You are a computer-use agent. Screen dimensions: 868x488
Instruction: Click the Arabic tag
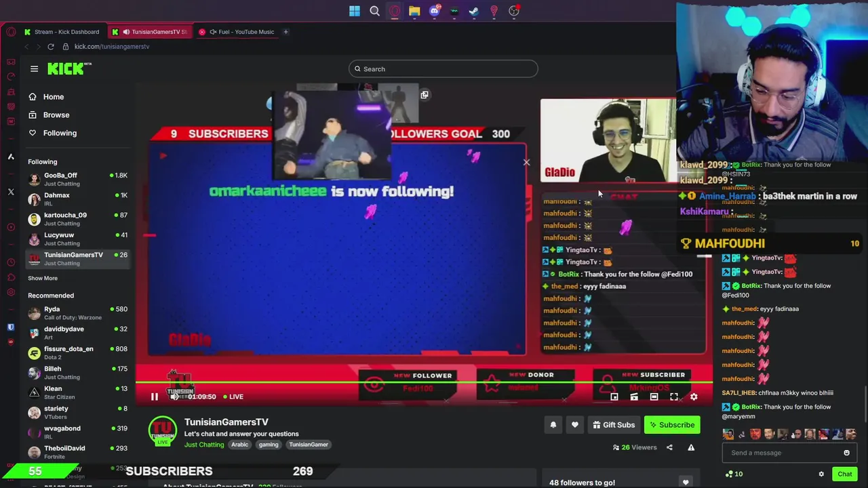(239, 445)
